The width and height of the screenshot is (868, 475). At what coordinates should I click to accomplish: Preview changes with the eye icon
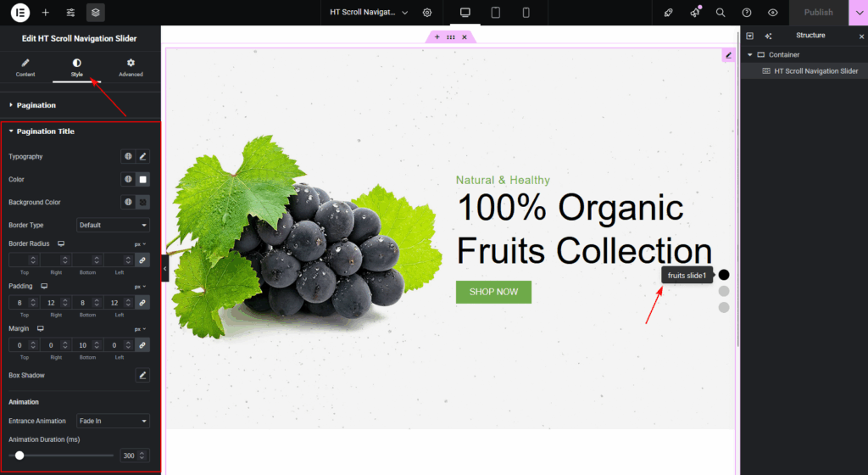coord(773,12)
